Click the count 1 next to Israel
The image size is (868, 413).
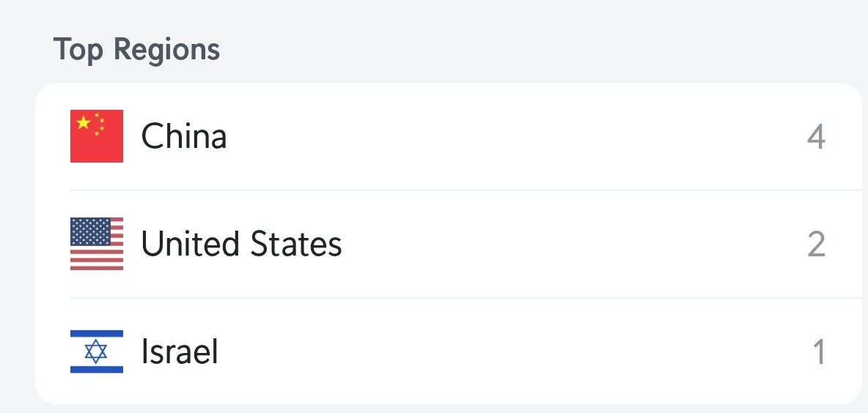point(820,351)
